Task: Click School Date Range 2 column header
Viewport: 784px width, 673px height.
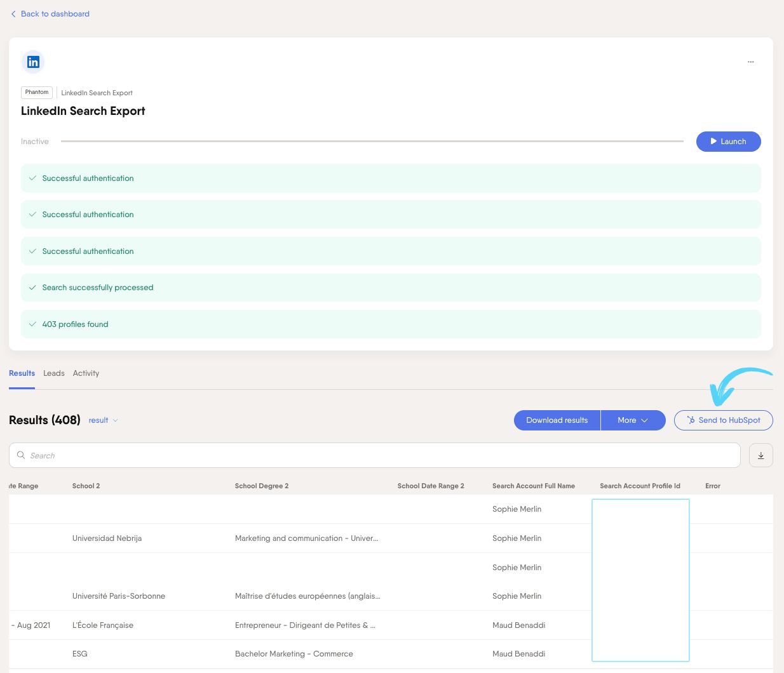Action: coord(431,486)
